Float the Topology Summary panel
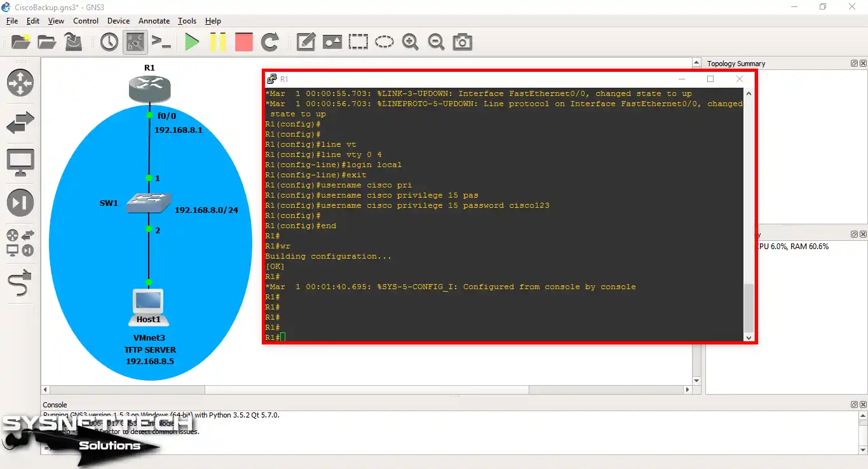 854,64
